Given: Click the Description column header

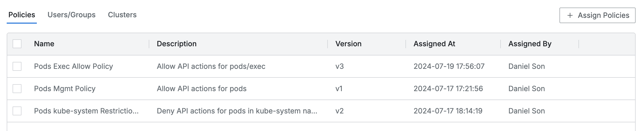Looking at the screenshot, I should 177,44.
